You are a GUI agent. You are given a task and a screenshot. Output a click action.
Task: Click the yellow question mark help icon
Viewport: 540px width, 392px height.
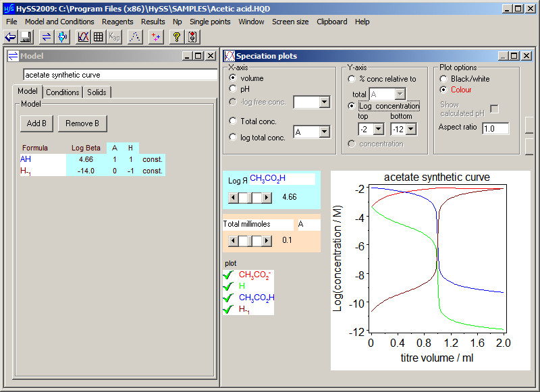(177, 37)
